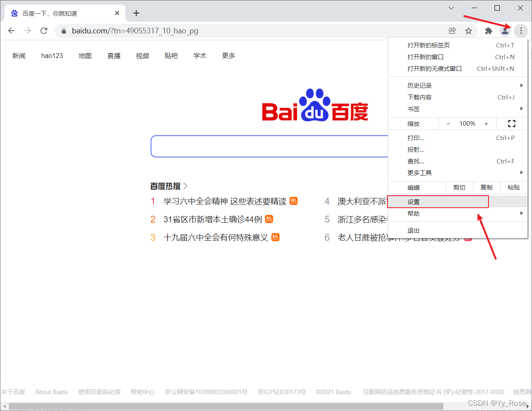Image resolution: width=532 pixels, height=411 pixels.
Task: Open hot search item 澳大利亚不派
Action: point(362,201)
